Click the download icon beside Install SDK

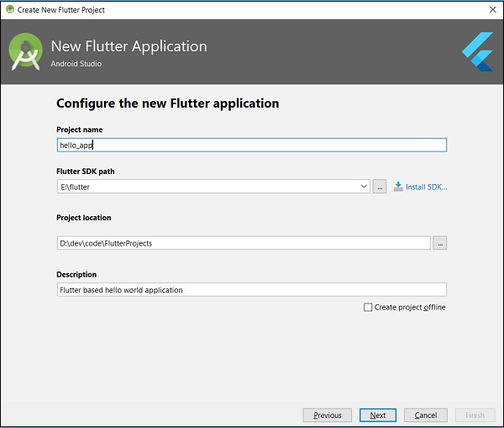(398, 187)
